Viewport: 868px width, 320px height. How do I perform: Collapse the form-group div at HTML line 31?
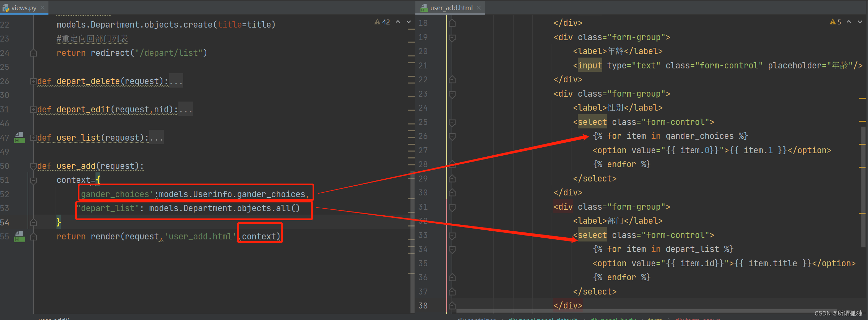(452, 207)
